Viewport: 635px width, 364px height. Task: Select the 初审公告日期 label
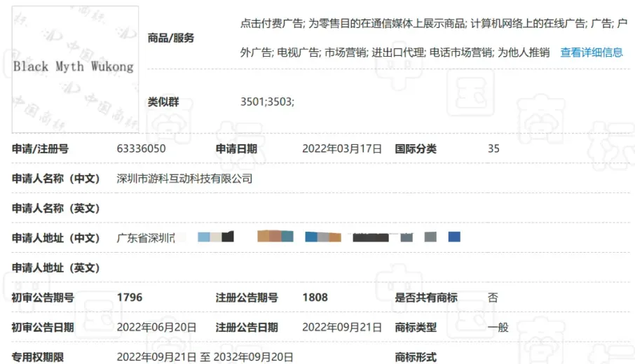click(43, 327)
